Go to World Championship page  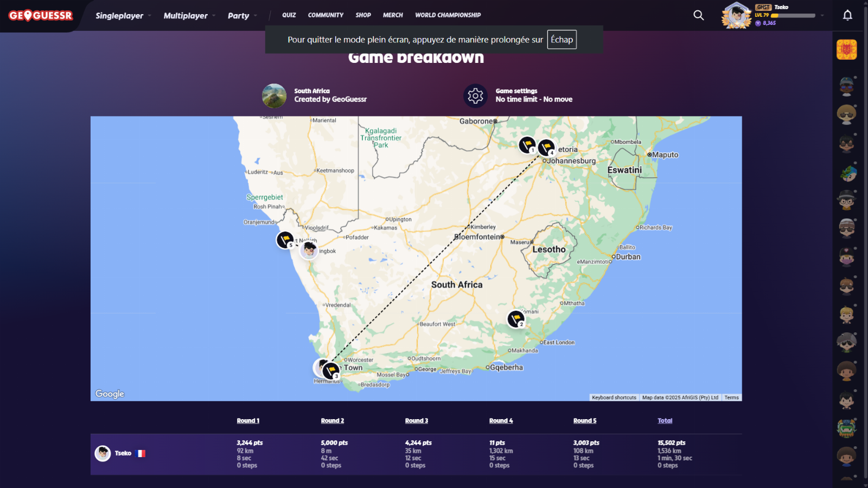(x=448, y=15)
